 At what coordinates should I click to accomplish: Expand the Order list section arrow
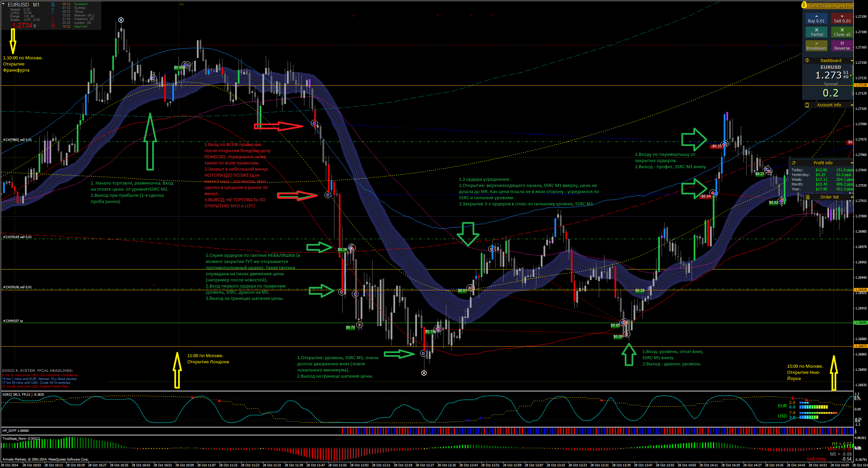click(x=852, y=197)
